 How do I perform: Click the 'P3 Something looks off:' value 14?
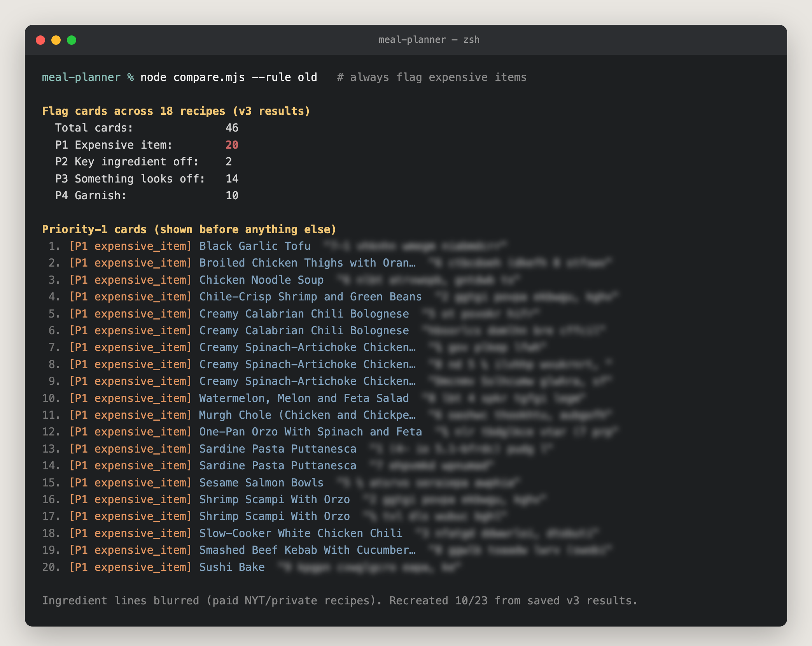(232, 179)
